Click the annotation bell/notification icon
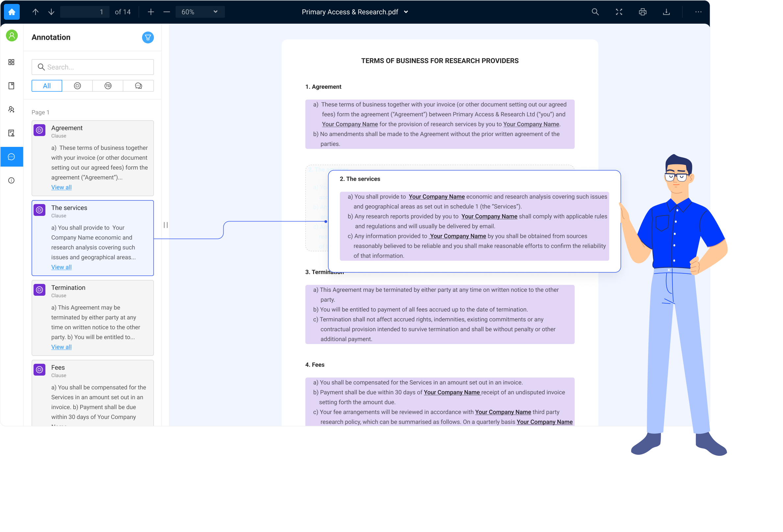This screenshot has width=783, height=532. (148, 37)
